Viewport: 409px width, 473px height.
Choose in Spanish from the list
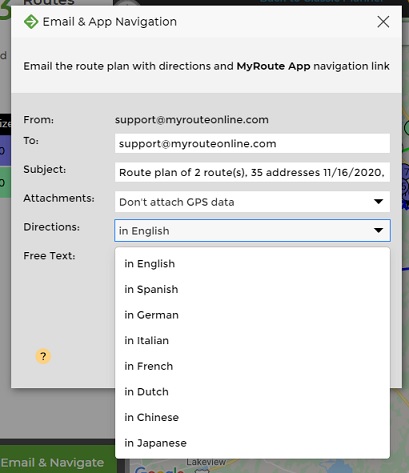pyautogui.click(x=252, y=289)
